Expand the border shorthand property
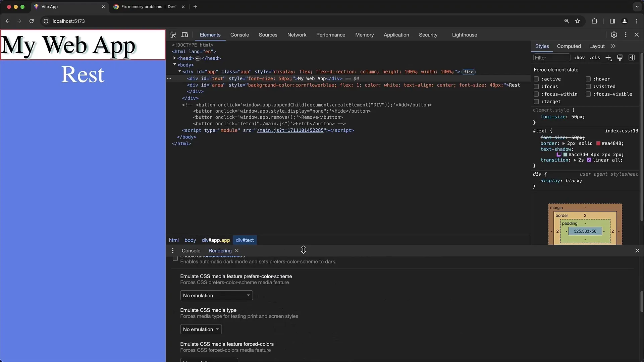This screenshot has width=644, height=362. click(563, 143)
